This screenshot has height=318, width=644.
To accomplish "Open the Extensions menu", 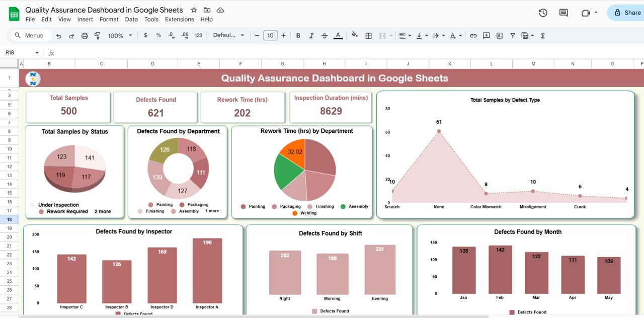I will click(179, 19).
